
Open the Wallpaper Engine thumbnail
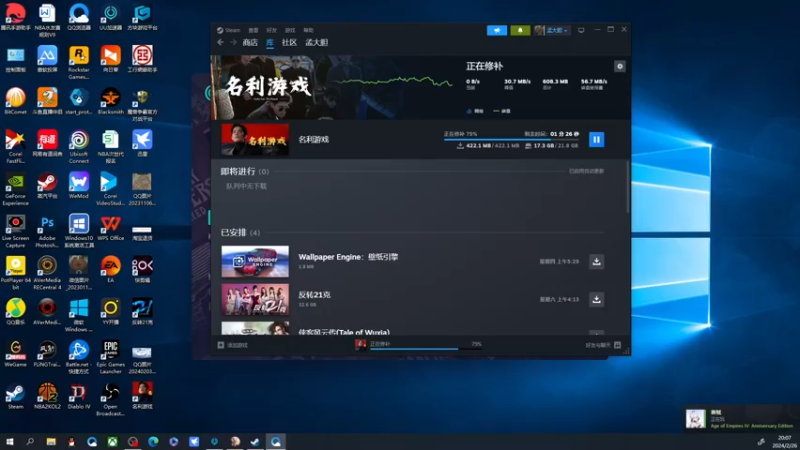point(255,262)
